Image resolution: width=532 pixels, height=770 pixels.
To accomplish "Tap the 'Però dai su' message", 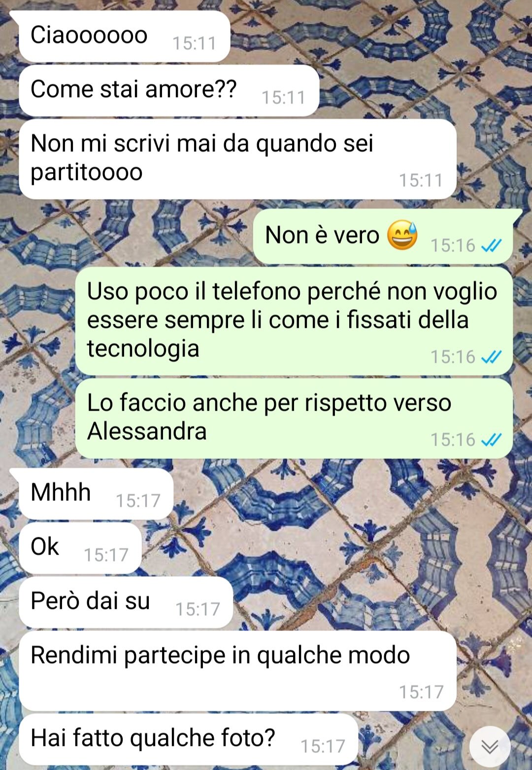I will (126, 602).
